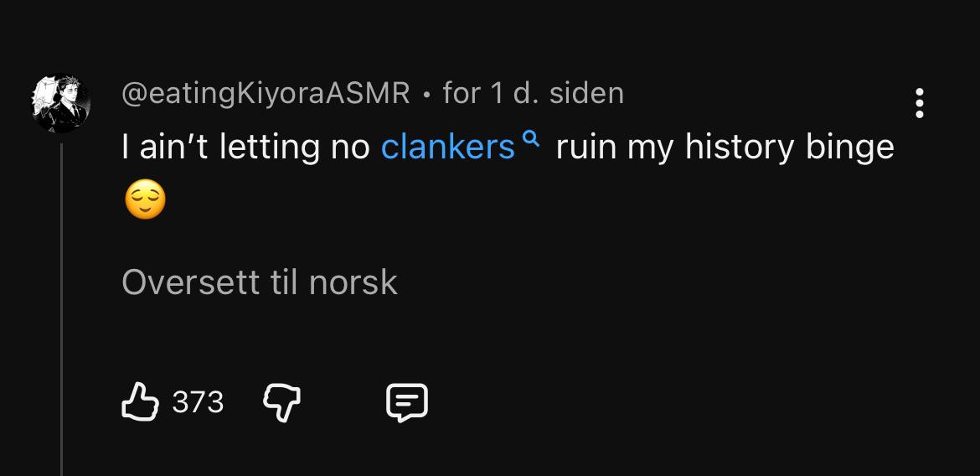The width and height of the screenshot is (980, 476).
Task: Dislike the comment with thumbs-down icon
Action: tap(282, 403)
